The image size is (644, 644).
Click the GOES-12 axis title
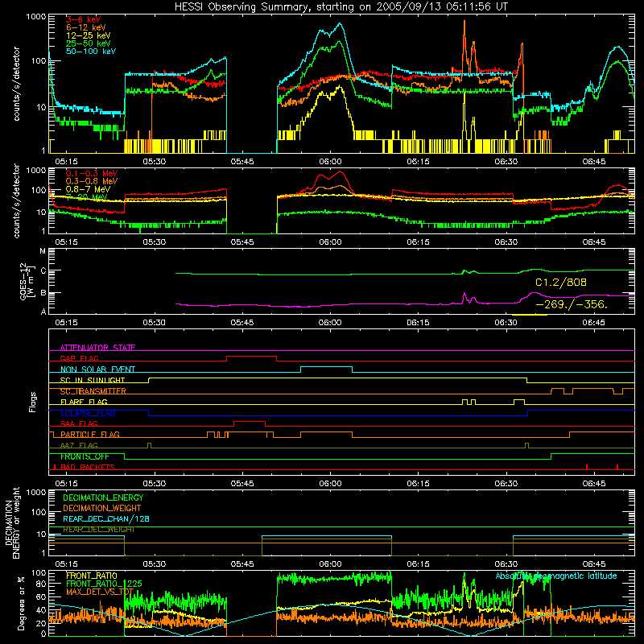(x=27, y=281)
